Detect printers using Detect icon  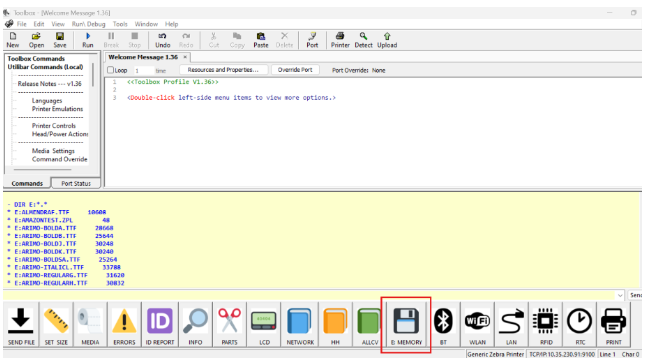point(363,41)
